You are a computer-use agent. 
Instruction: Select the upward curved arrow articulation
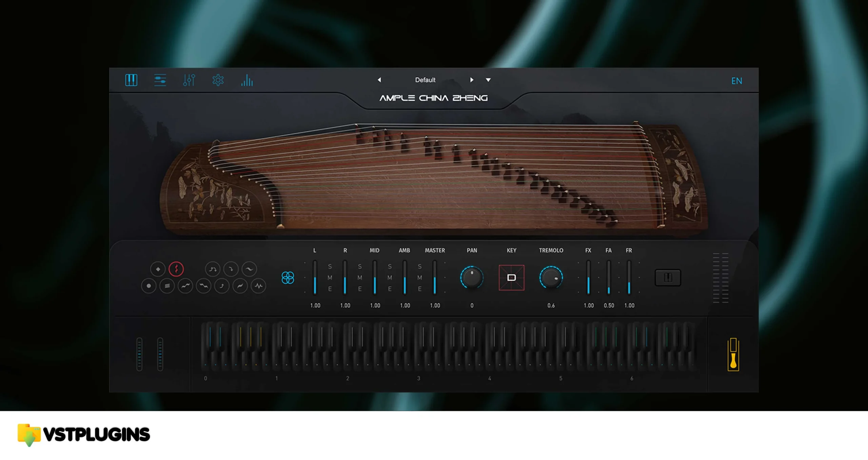coord(222,286)
